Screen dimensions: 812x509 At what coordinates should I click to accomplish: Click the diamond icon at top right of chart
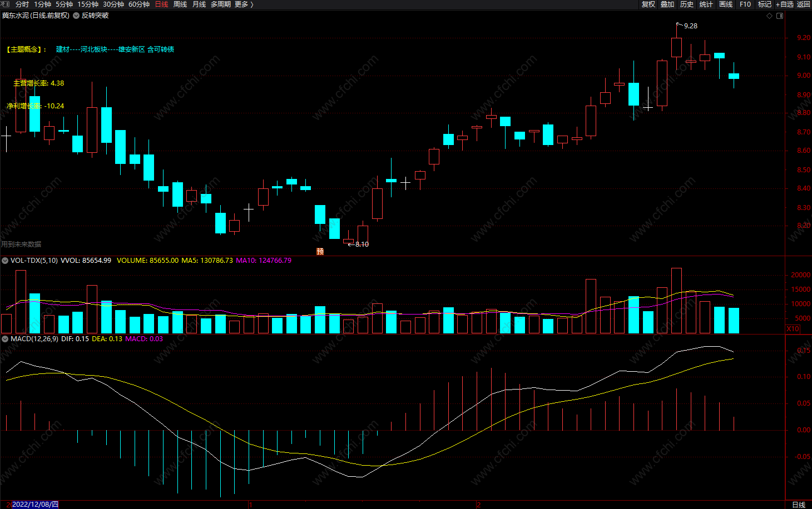tap(770, 16)
